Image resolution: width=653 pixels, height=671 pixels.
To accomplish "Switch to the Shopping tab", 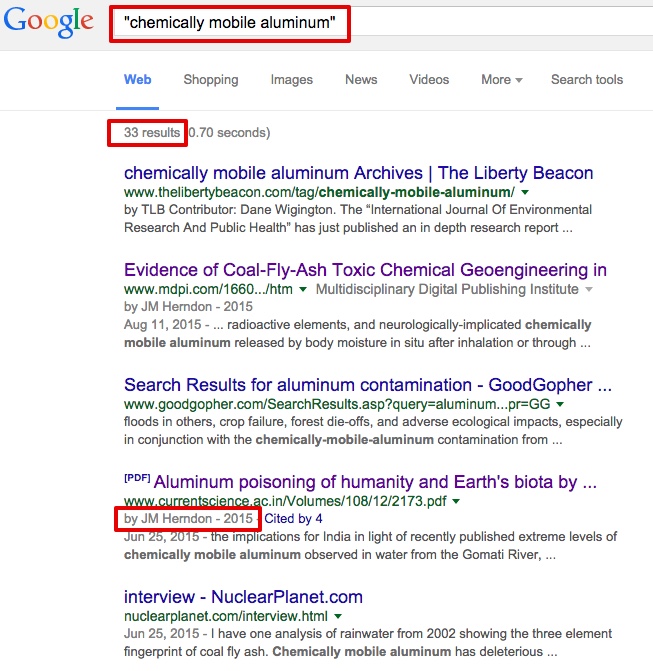I will pos(211,80).
